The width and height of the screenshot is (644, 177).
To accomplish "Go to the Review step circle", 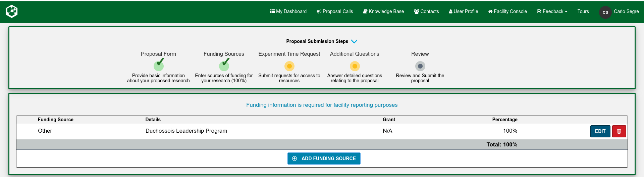I will [420, 66].
